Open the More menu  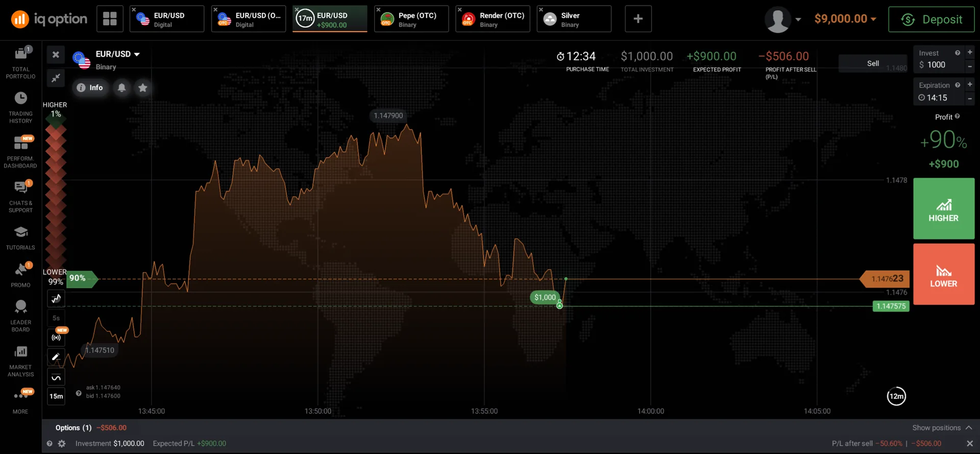(20, 401)
